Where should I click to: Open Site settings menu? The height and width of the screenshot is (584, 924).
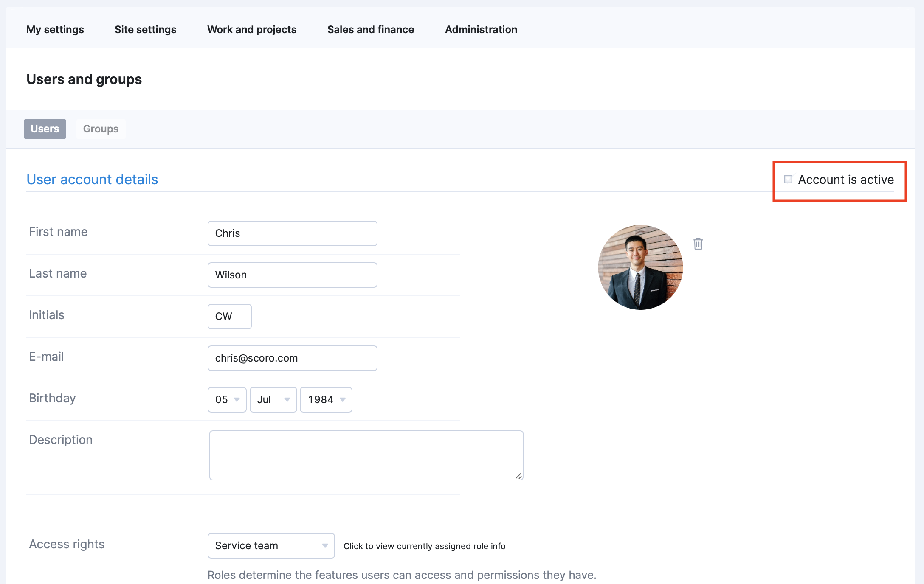145,29
